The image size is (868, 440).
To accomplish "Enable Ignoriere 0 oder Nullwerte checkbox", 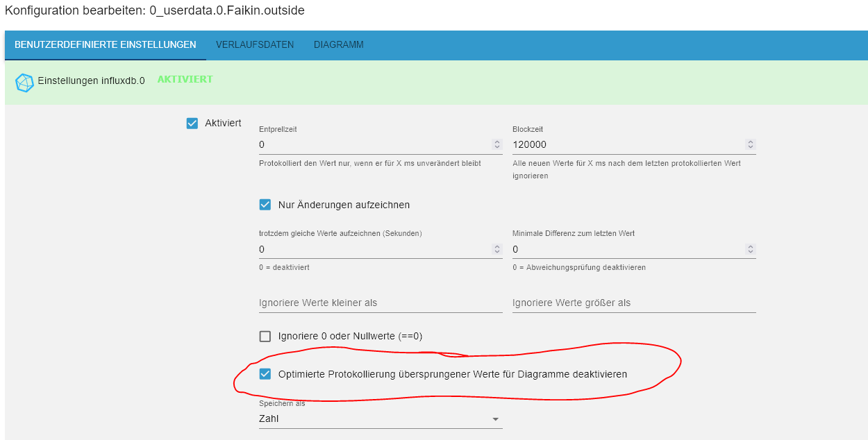I will [265, 337].
